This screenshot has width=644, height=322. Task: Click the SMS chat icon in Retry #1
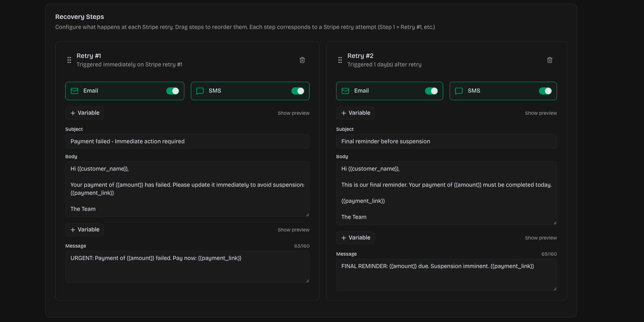[200, 91]
